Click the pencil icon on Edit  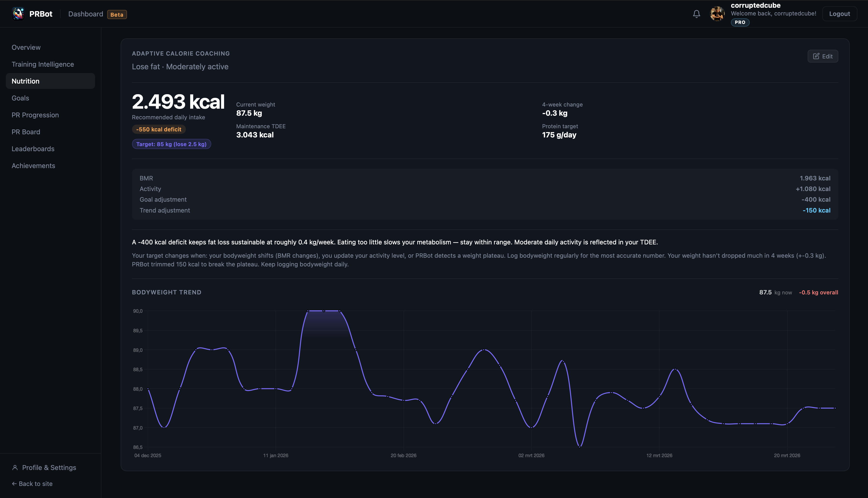click(816, 57)
